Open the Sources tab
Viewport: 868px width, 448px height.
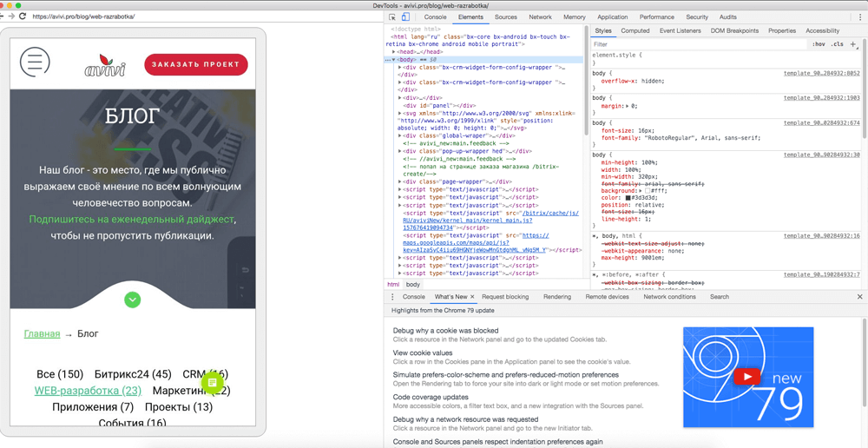click(506, 17)
